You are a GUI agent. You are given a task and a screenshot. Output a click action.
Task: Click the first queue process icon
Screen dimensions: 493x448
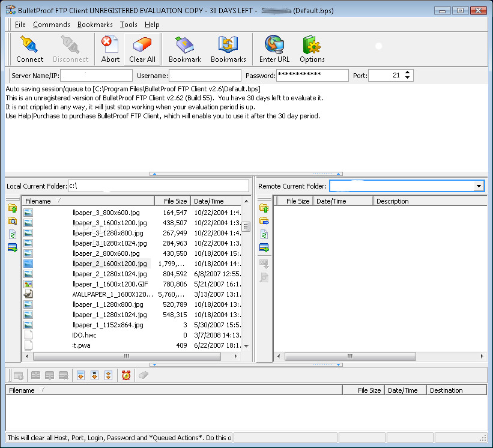pos(19,375)
